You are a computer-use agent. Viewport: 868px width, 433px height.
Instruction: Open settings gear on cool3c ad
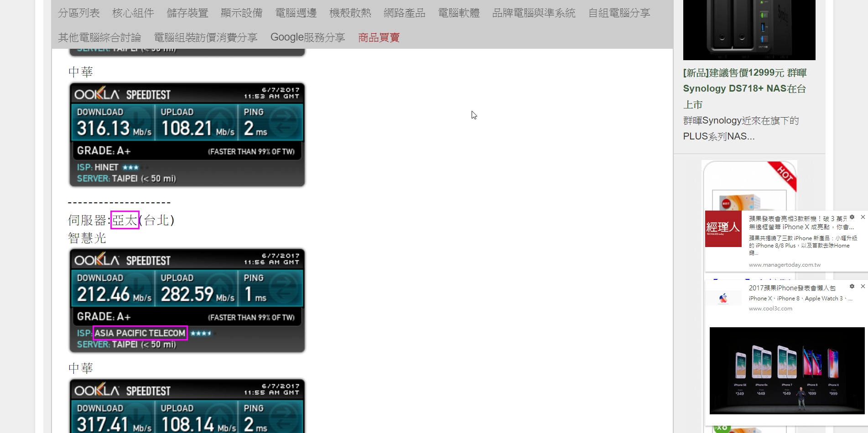click(x=852, y=286)
